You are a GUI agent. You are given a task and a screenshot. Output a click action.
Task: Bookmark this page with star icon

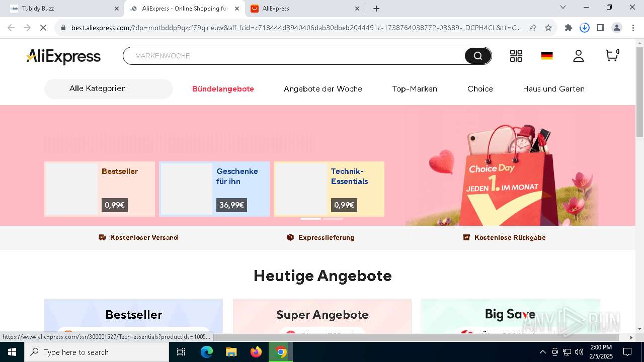[548, 28]
